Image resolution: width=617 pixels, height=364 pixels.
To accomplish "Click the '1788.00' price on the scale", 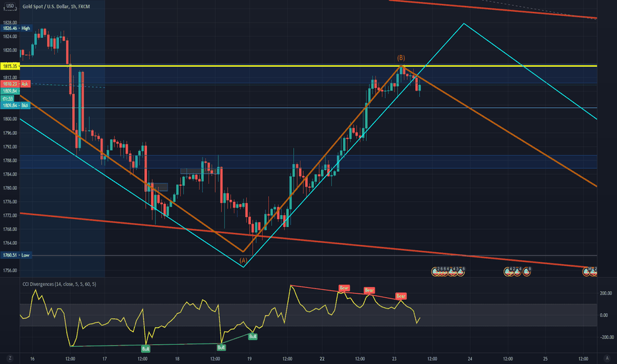I will (x=10, y=161).
